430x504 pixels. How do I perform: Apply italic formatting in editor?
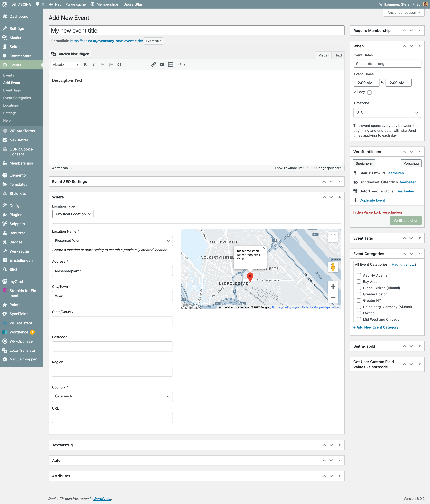pyautogui.click(x=94, y=65)
